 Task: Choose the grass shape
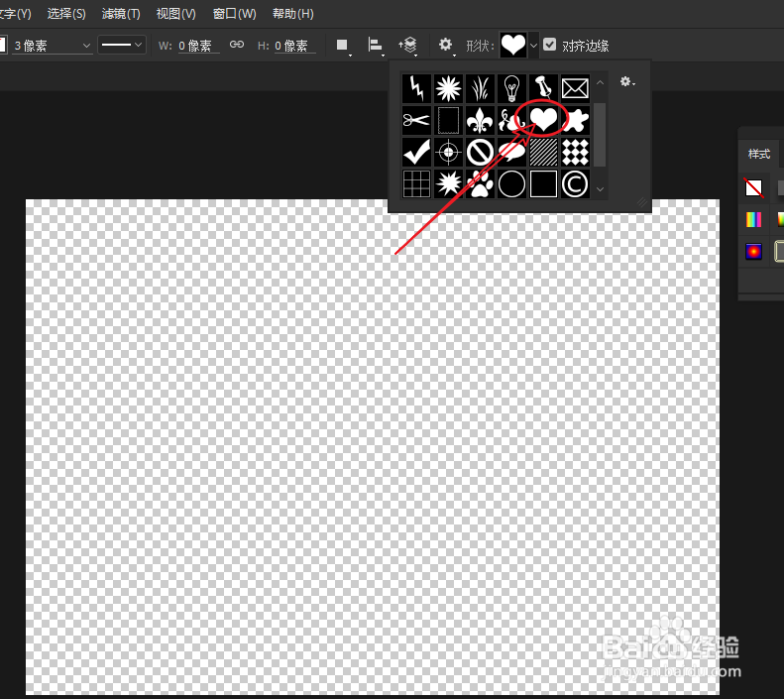click(x=480, y=88)
